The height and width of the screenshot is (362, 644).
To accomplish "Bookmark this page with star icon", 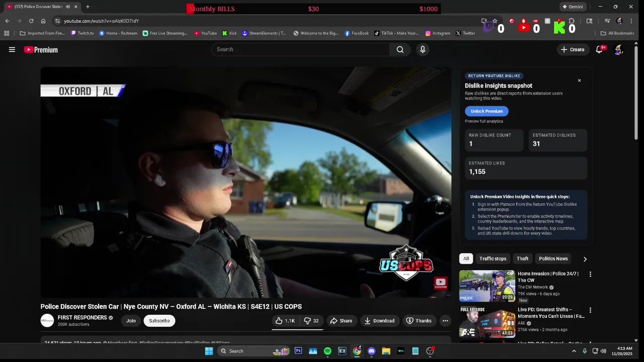I will click(495, 21).
